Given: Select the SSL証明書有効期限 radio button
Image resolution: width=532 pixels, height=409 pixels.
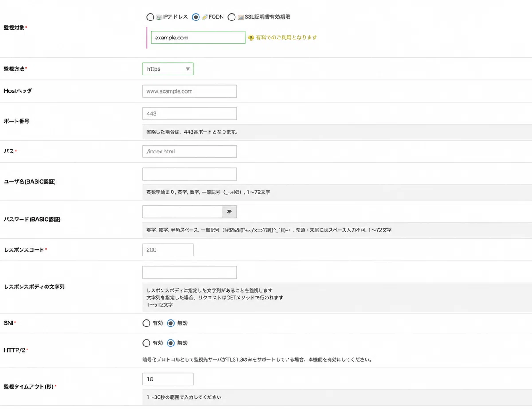Looking at the screenshot, I should pos(231,17).
